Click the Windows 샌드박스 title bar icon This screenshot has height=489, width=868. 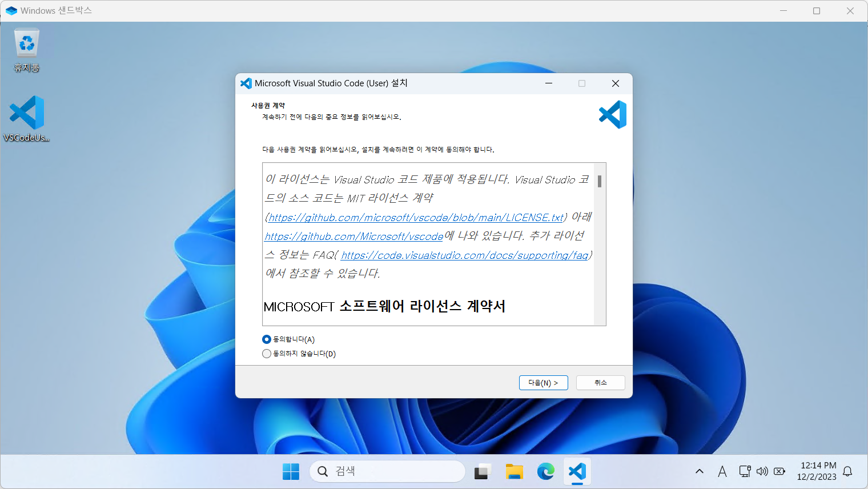(11, 11)
